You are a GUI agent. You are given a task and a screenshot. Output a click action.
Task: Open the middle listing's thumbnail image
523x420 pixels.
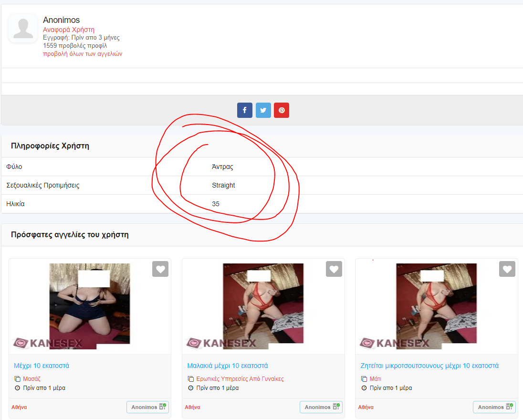pos(263,305)
